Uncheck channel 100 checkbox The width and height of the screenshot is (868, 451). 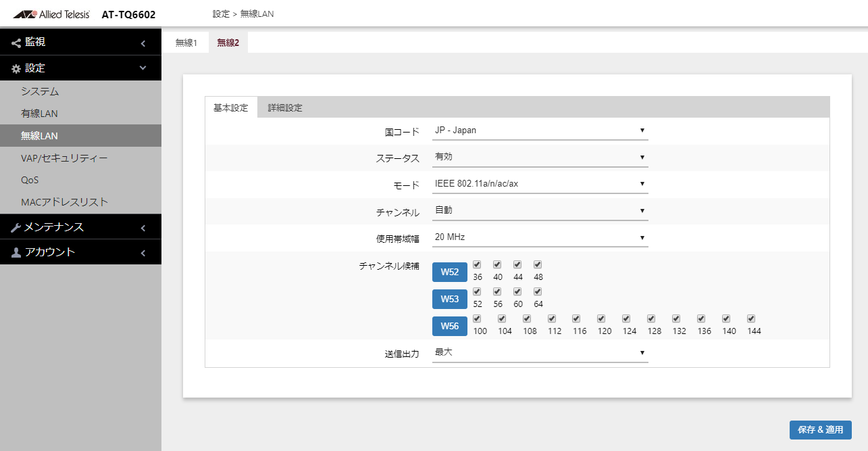(x=477, y=318)
